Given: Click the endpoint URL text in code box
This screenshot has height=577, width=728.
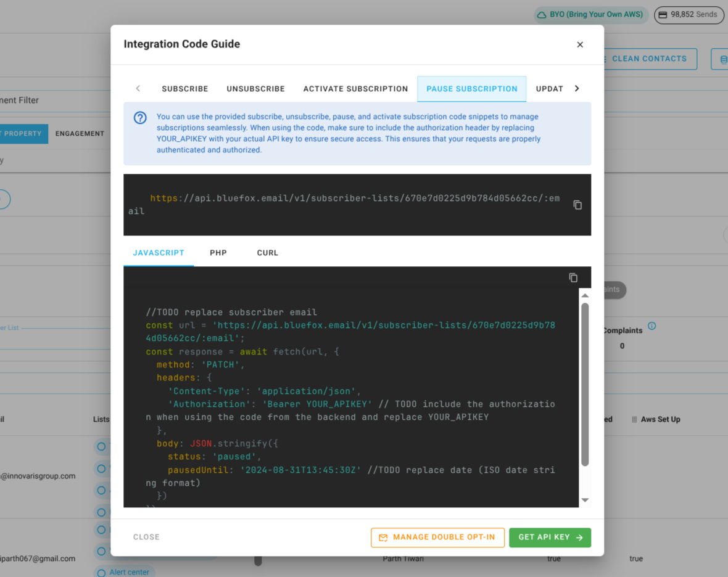Looking at the screenshot, I should tap(344, 205).
